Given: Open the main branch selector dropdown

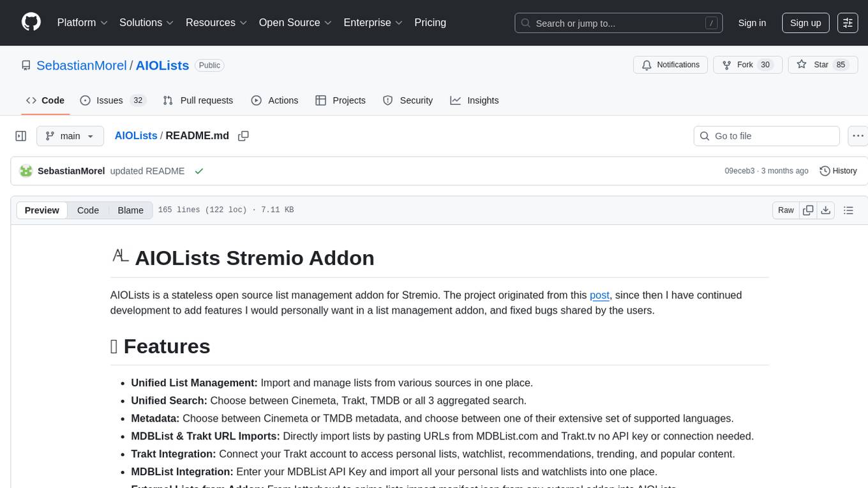Looking at the screenshot, I should pos(70,136).
